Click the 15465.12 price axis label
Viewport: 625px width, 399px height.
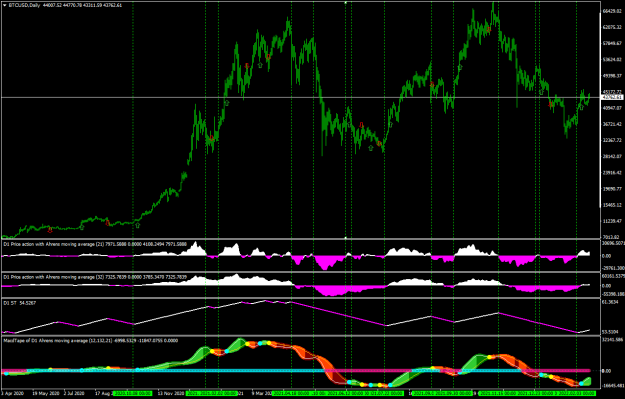[x=613, y=205]
